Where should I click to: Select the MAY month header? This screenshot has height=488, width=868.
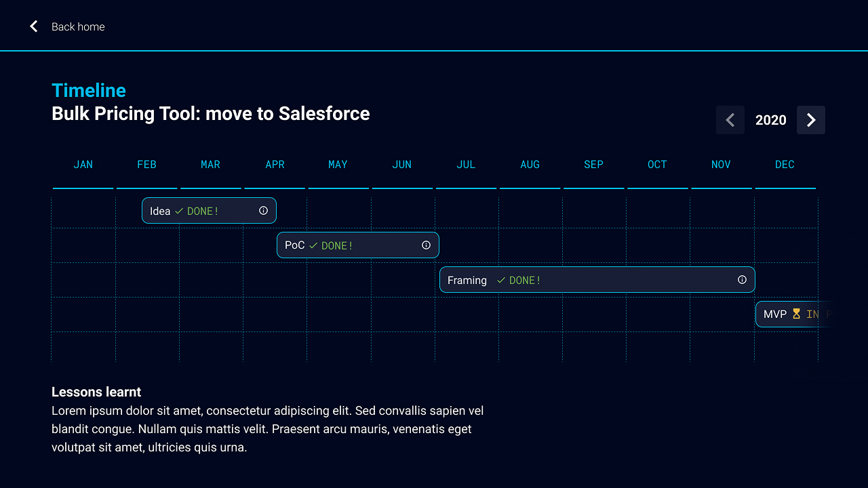click(x=338, y=165)
